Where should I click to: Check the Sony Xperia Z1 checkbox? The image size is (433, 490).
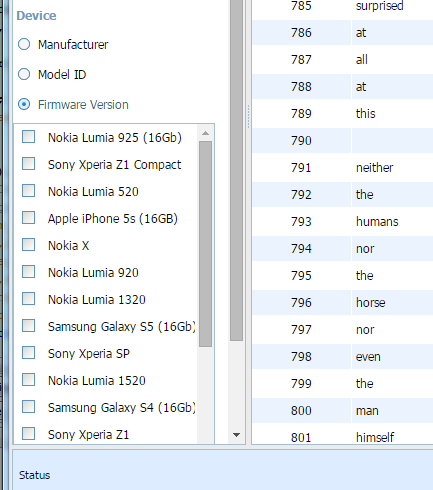pos(28,434)
